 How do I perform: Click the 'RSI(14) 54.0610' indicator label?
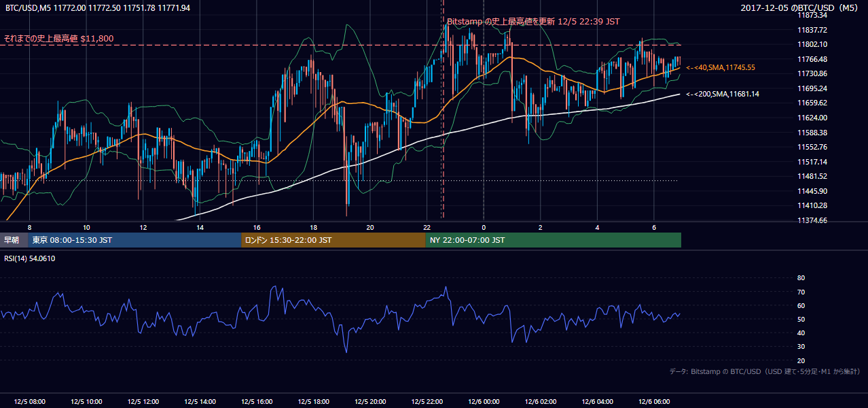pyautogui.click(x=30, y=258)
